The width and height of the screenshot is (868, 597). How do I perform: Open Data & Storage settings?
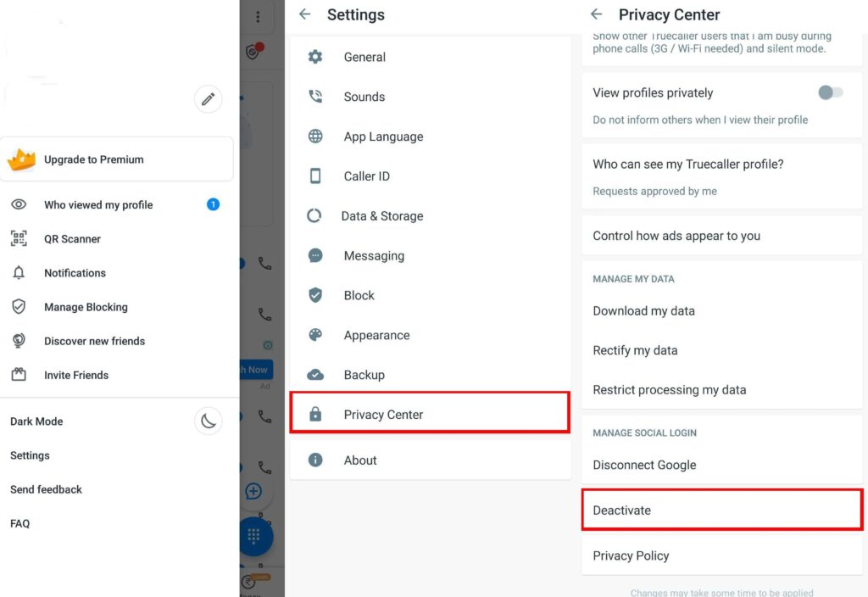click(430, 216)
